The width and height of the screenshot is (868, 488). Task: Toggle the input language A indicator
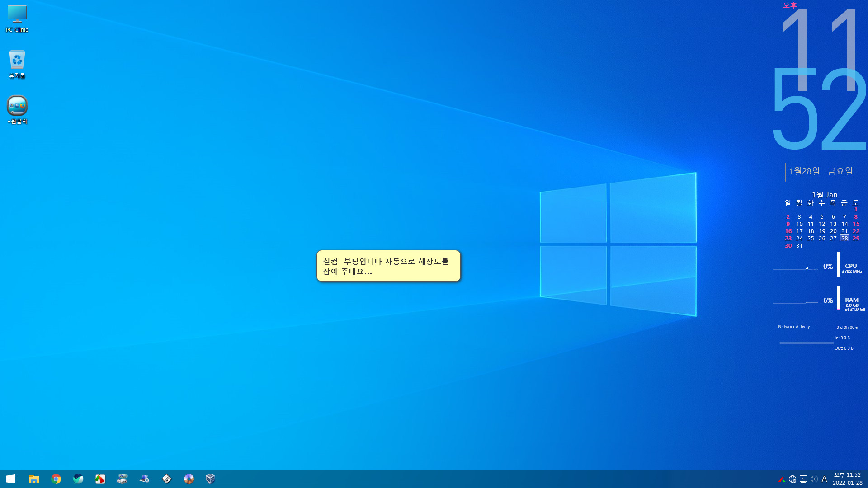point(824,479)
